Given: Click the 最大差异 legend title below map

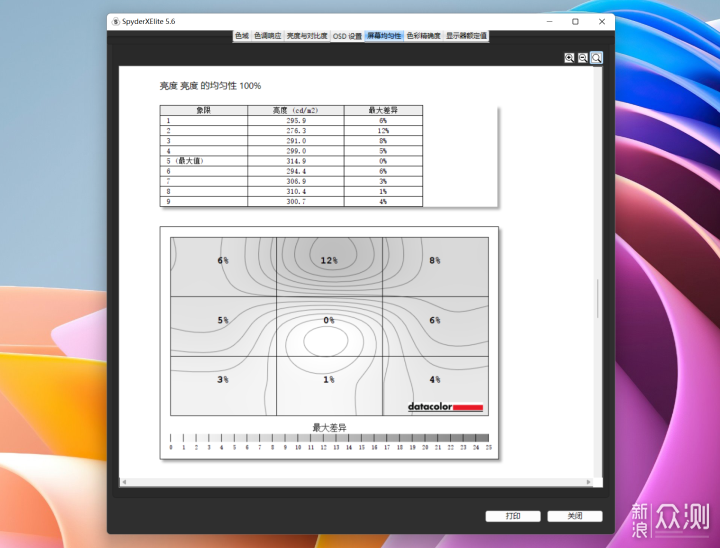Looking at the screenshot, I should (329, 428).
